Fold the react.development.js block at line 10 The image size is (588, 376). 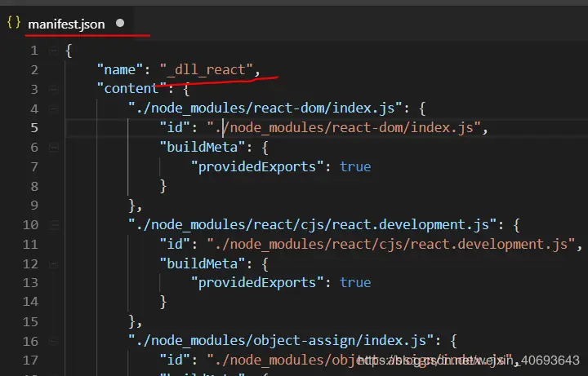pyautogui.click(x=54, y=224)
